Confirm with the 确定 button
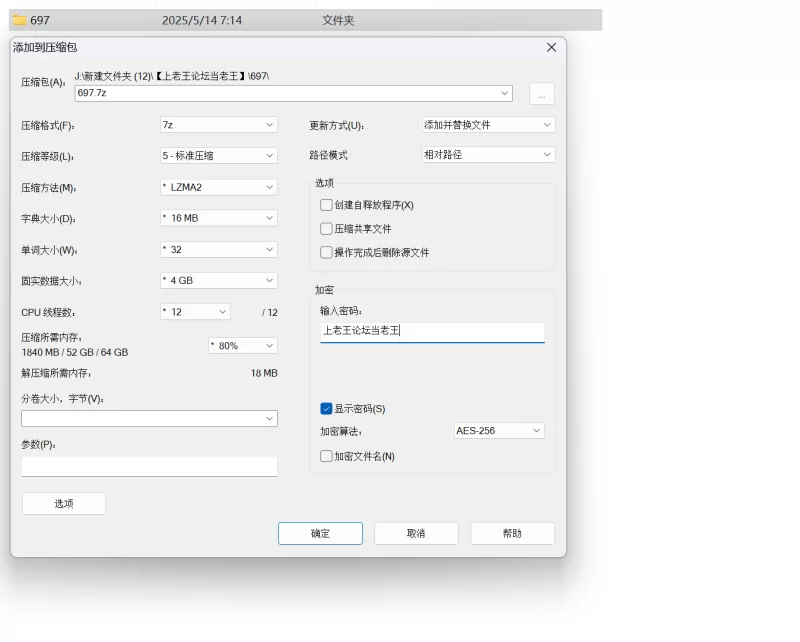The width and height of the screenshot is (800, 642). (x=320, y=533)
